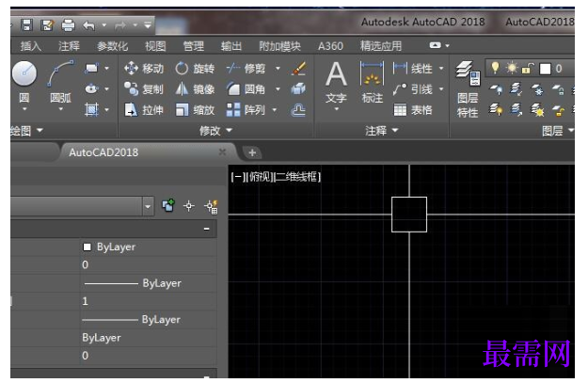
Task: Toggle layer freeze sun icon
Action: click(512, 68)
